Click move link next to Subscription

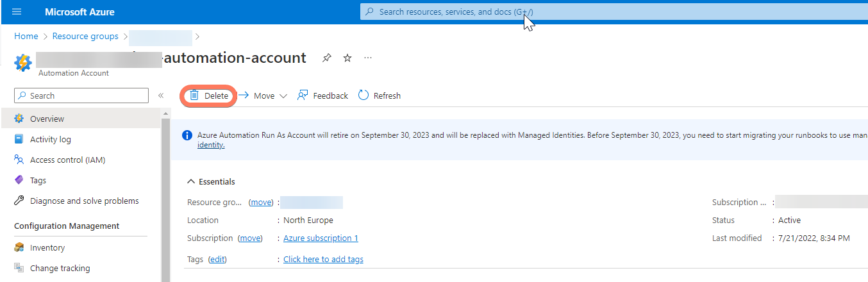pyautogui.click(x=250, y=238)
